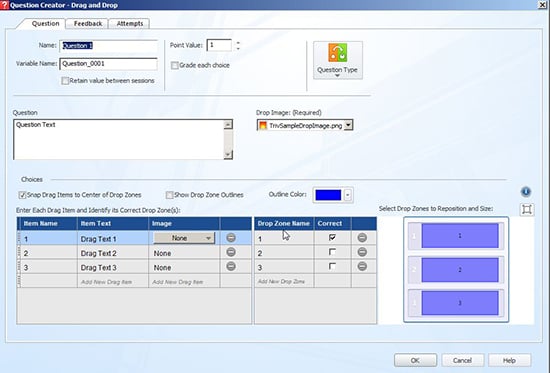The height and width of the screenshot is (373, 550).
Task: Click Item Text cell Drag Text 1
Action: 113,239
